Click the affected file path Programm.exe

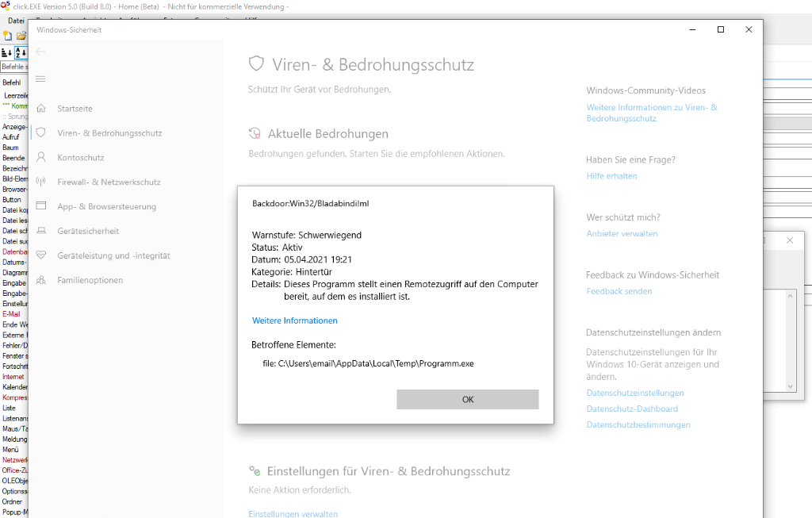tap(368, 363)
